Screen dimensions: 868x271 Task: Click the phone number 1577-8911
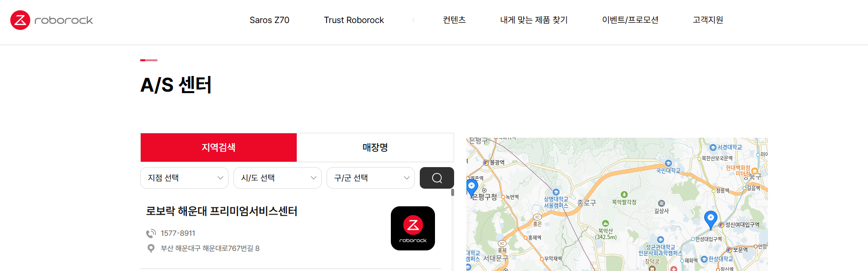[x=178, y=233]
